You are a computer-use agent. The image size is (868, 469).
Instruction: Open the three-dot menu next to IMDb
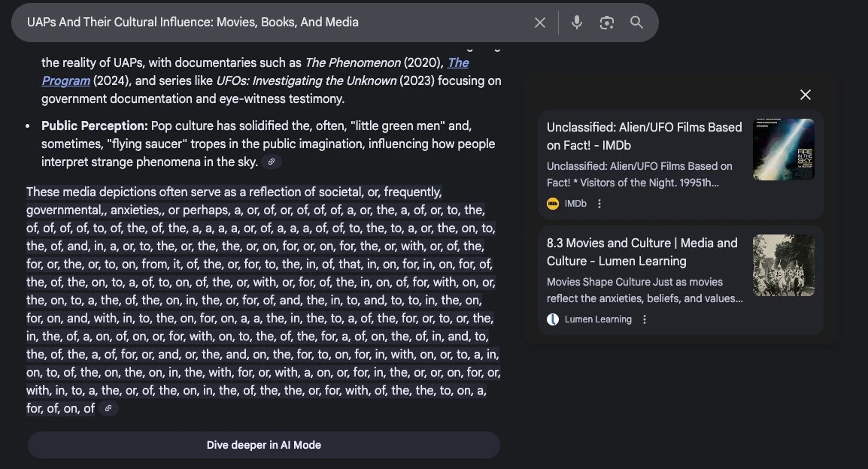599,204
